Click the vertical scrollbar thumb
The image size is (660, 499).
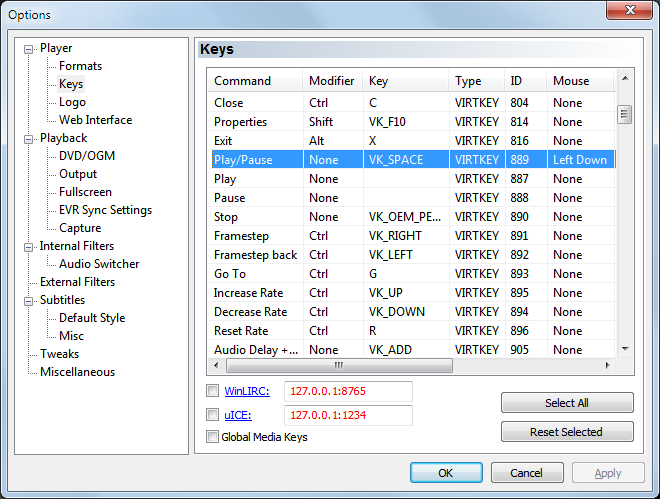625,114
